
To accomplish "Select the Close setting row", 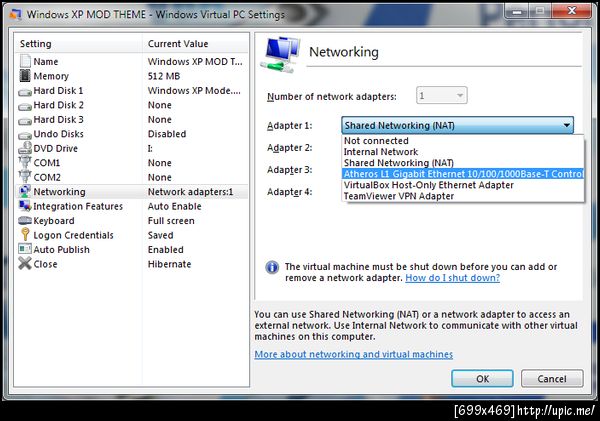I will (132, 264).
